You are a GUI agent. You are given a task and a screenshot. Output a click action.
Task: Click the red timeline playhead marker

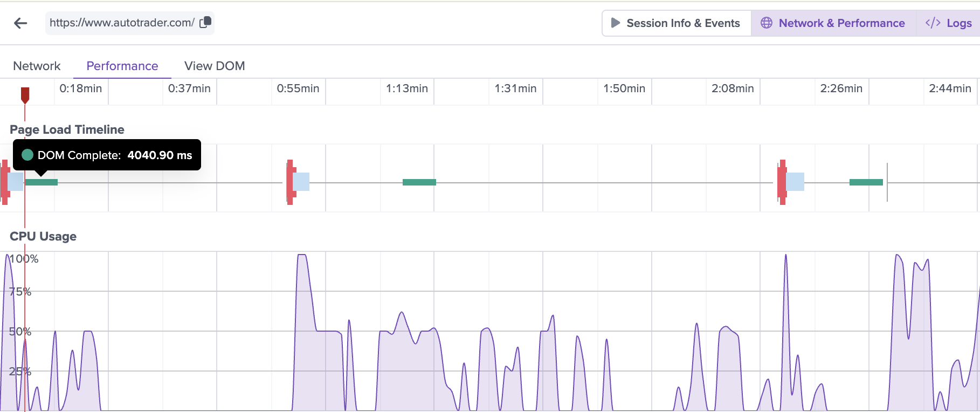click(25, 95)
